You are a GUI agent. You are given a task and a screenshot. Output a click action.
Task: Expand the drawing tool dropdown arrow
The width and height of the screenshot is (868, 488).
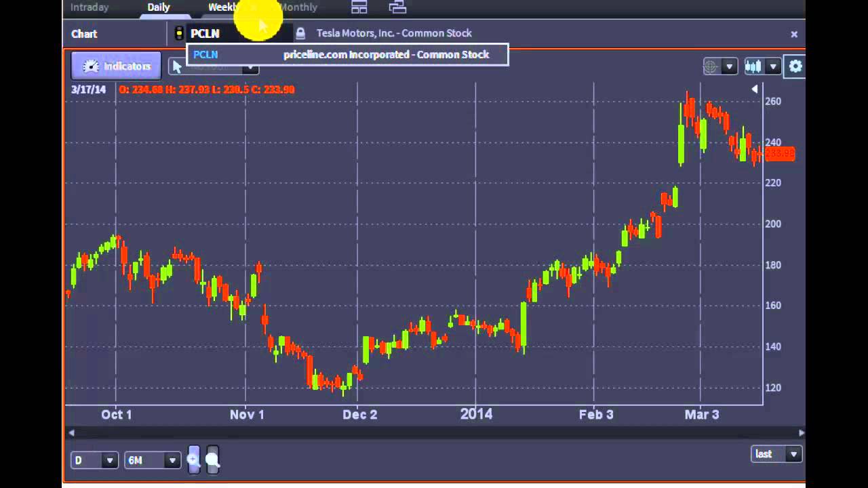[251, 66]
